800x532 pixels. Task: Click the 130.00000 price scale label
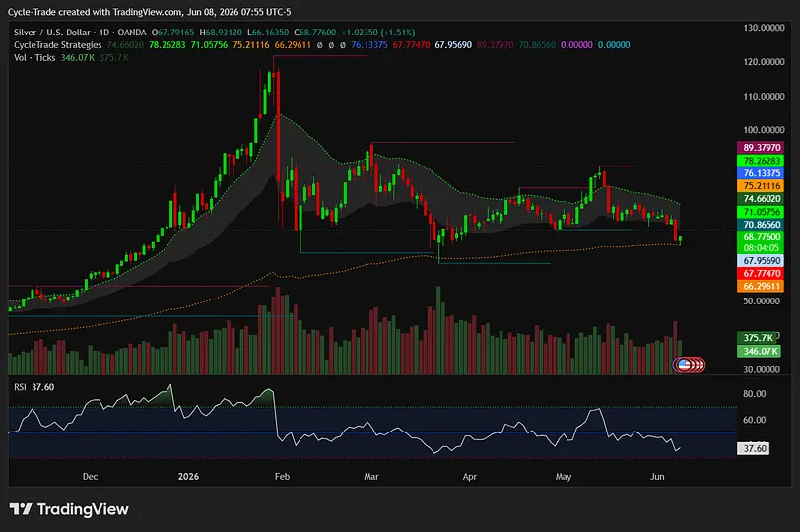point(764,28)
